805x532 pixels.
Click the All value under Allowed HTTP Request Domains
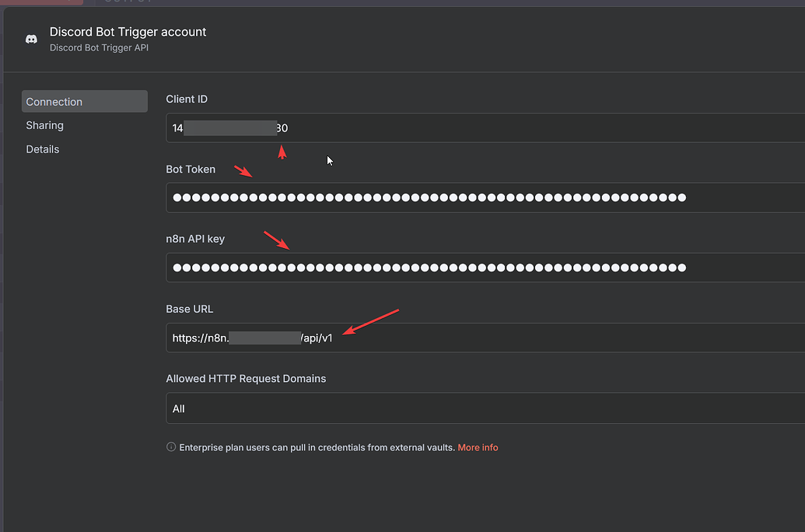coord(178,408)
